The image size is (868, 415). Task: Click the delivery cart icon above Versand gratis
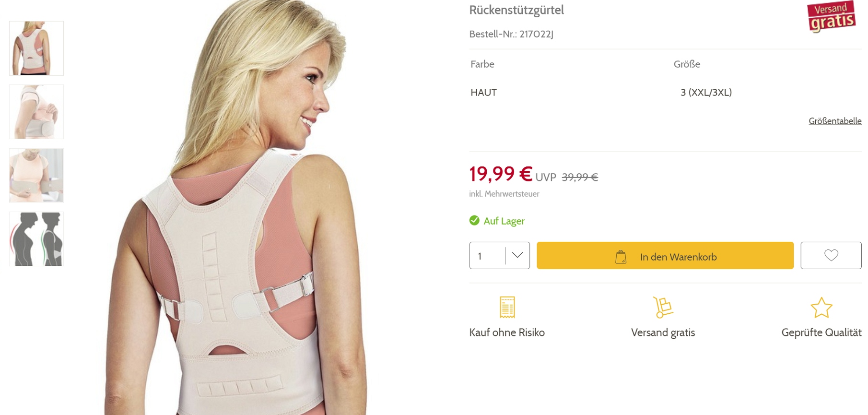tap(663, 307)
